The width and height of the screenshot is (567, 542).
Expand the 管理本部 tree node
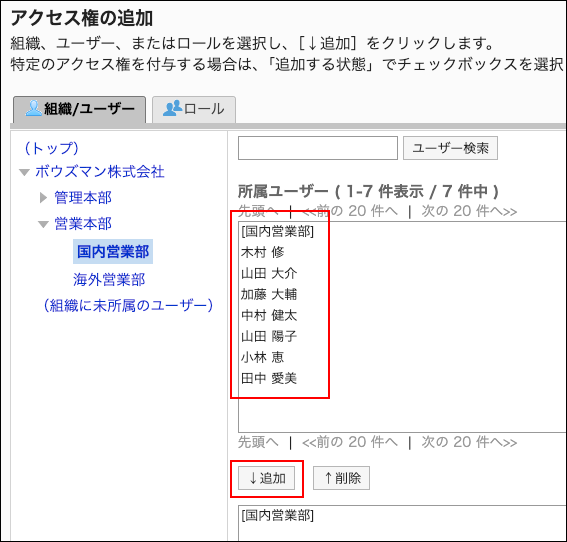(x=43, y=197)
